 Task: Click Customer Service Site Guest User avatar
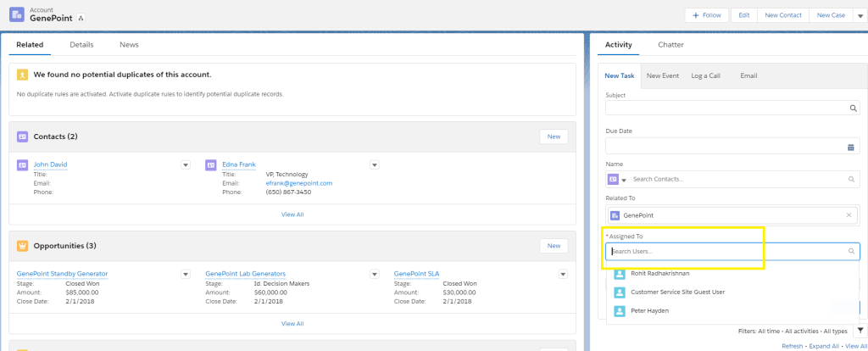point(620,292)
